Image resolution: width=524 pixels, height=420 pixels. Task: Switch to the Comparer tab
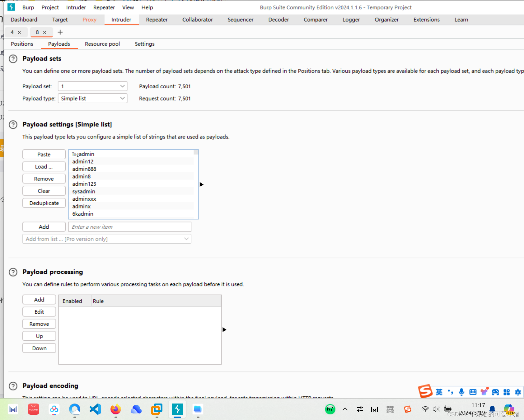coord(316,20)
